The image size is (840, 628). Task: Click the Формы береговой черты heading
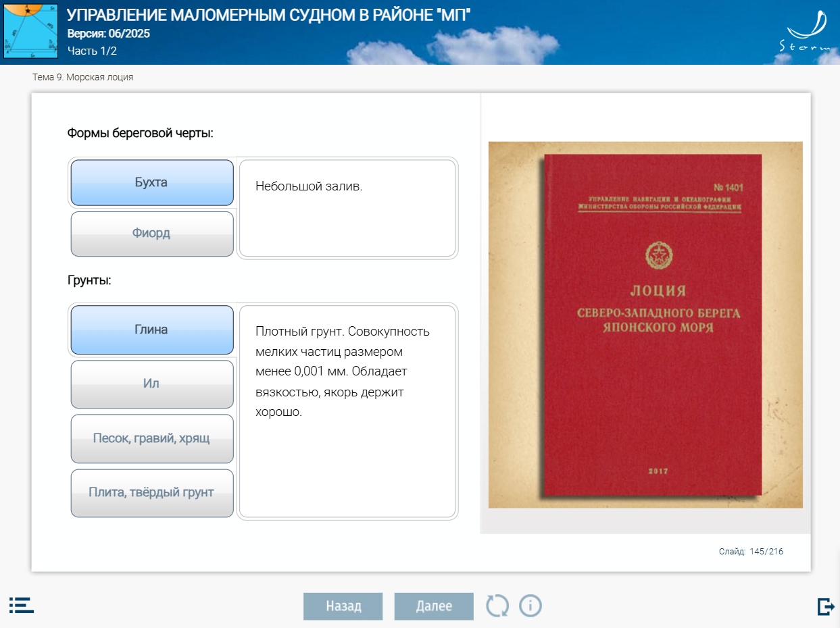[140, 133]
